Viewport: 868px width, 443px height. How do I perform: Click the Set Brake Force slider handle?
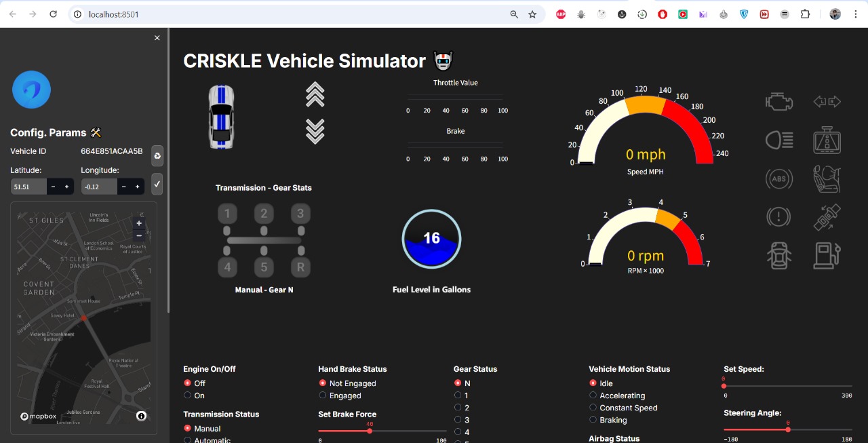[x=370, y=431]
